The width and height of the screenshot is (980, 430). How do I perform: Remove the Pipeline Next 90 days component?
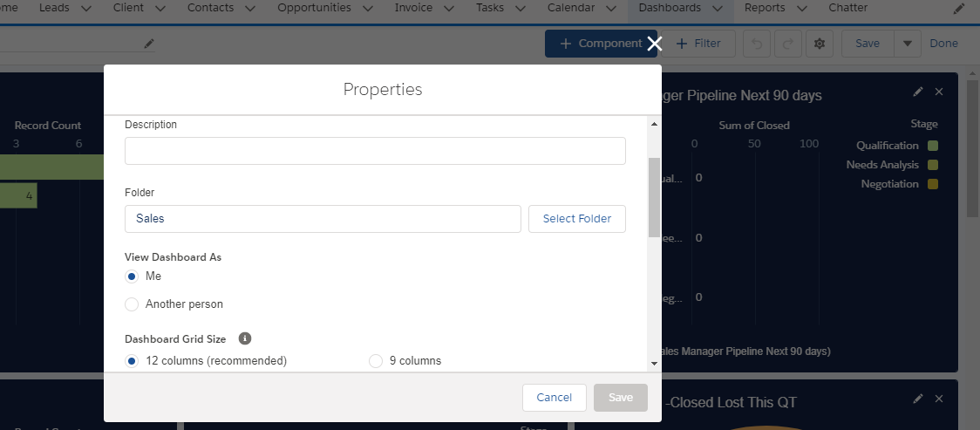[x=939, y=92]
